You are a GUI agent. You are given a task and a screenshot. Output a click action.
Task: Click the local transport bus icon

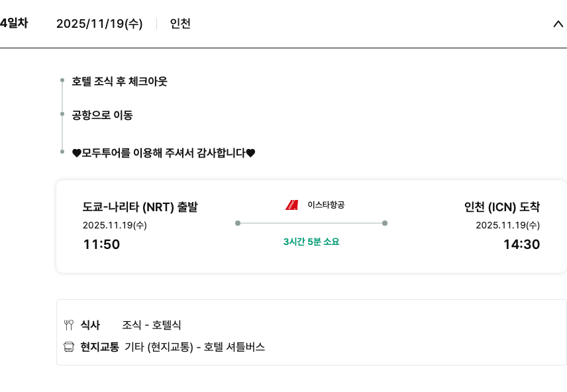click(68, 347)
